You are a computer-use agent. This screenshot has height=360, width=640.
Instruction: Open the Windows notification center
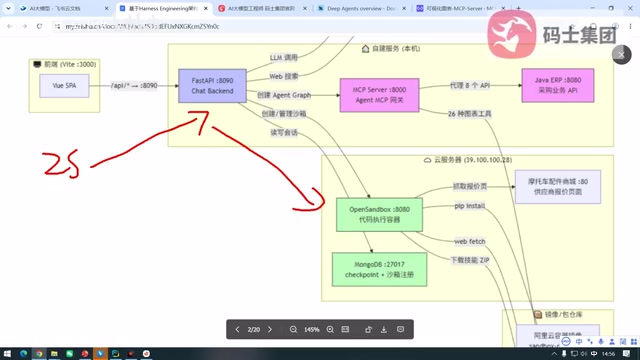[627, 354]
